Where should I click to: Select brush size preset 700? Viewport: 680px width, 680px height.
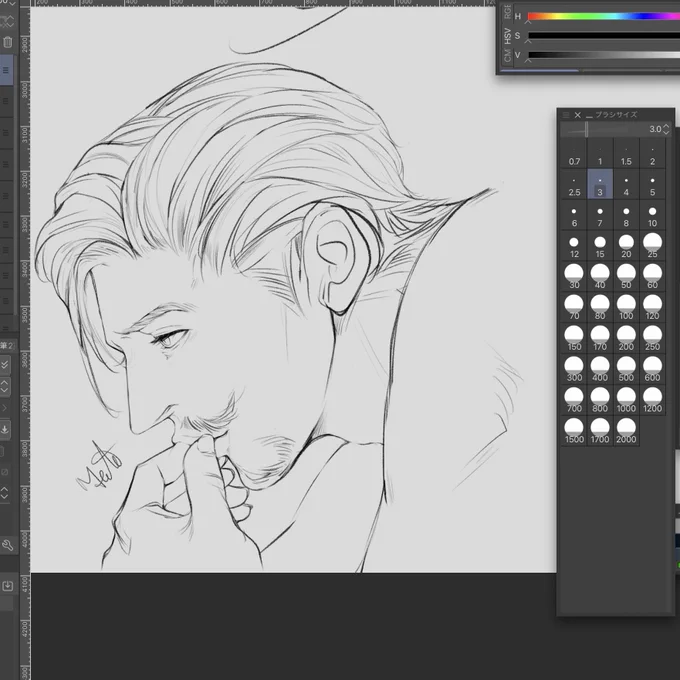point(574,400)
